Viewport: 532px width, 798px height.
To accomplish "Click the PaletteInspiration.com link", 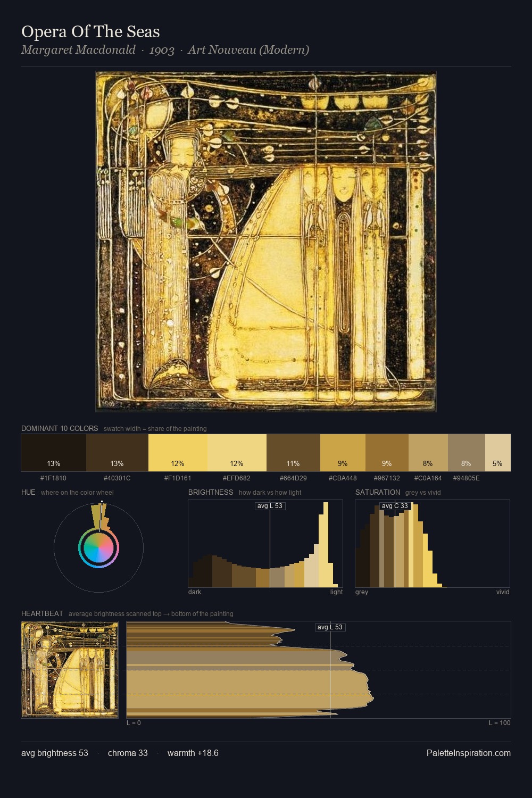I will (469, 753).
